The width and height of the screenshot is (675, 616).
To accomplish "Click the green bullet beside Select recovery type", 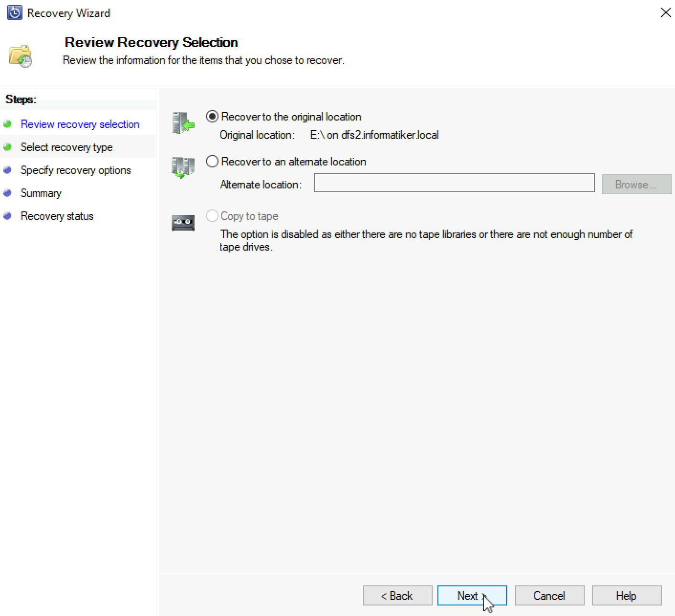I will click(x=7, y=147).
